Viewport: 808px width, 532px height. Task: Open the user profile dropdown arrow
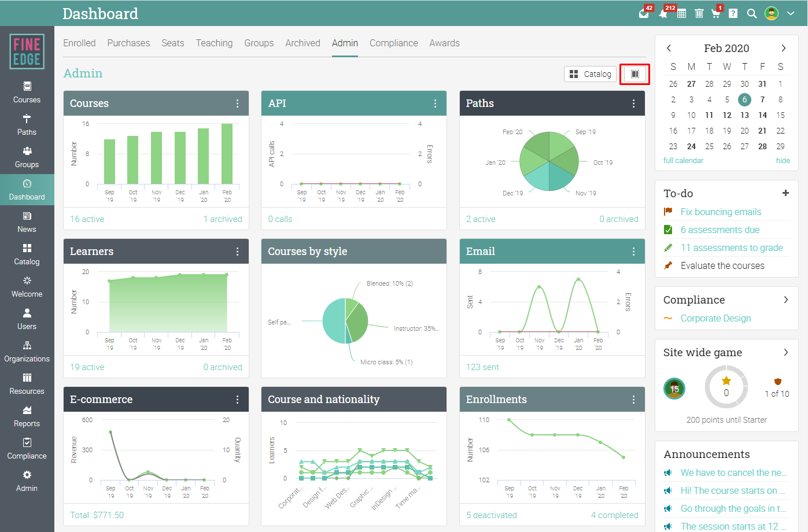pos(790,13)
